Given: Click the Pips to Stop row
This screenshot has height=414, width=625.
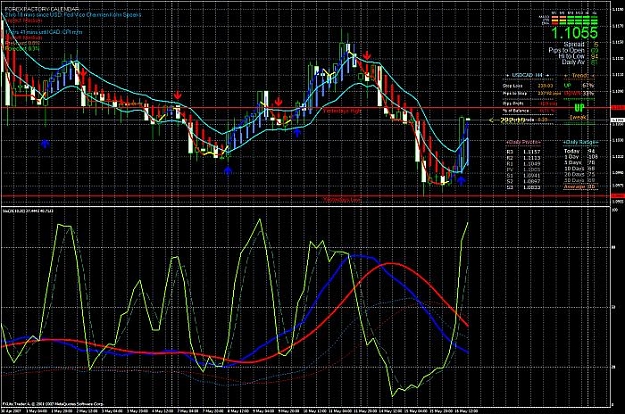Looking at the screenshot, I should click(532, 93).
